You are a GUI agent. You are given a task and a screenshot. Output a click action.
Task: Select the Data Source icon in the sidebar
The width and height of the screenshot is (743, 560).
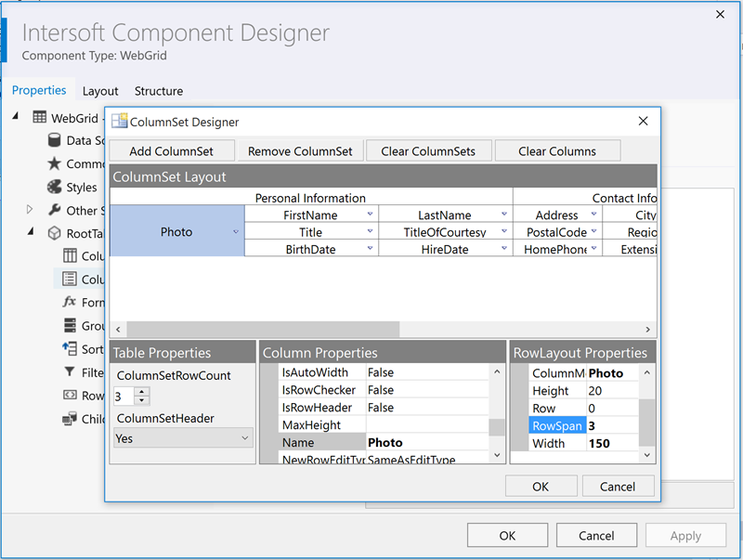tap(53, 140)
